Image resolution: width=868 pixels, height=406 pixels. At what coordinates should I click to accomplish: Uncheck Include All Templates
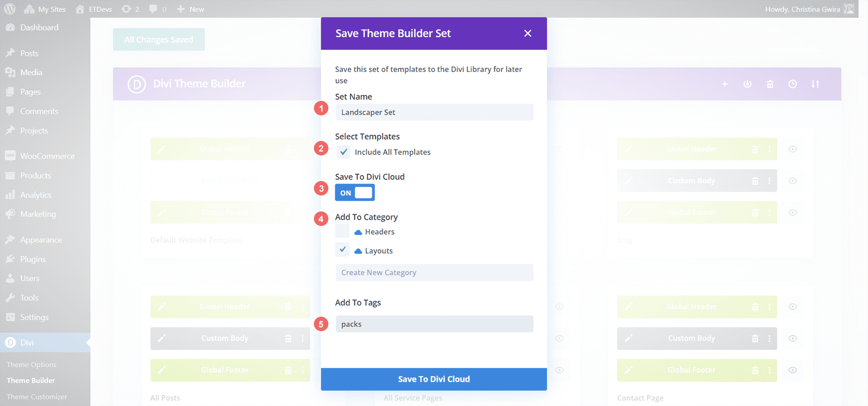343,152
